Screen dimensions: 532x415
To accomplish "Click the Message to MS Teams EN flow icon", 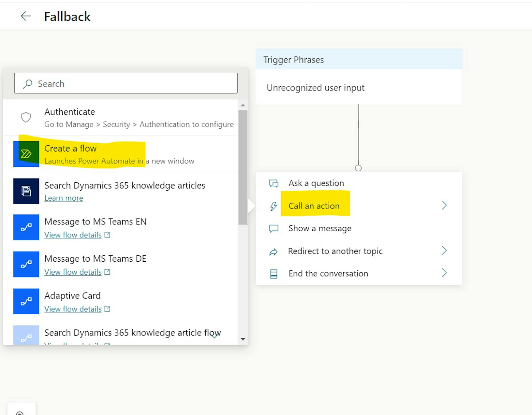I will (x=26, y=227).
